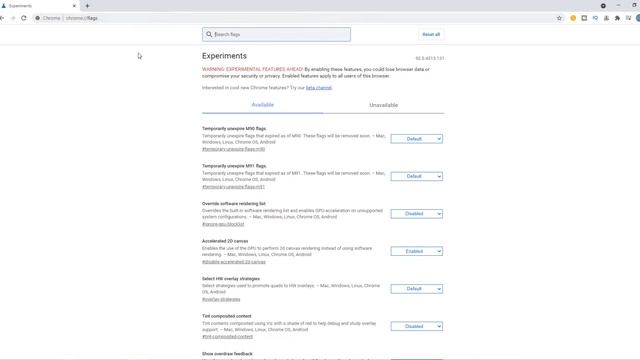640x360 pixels.
Task: Click the Chrome site info icon in address bar
Action: pyautogui.click(x=38, y=18)
